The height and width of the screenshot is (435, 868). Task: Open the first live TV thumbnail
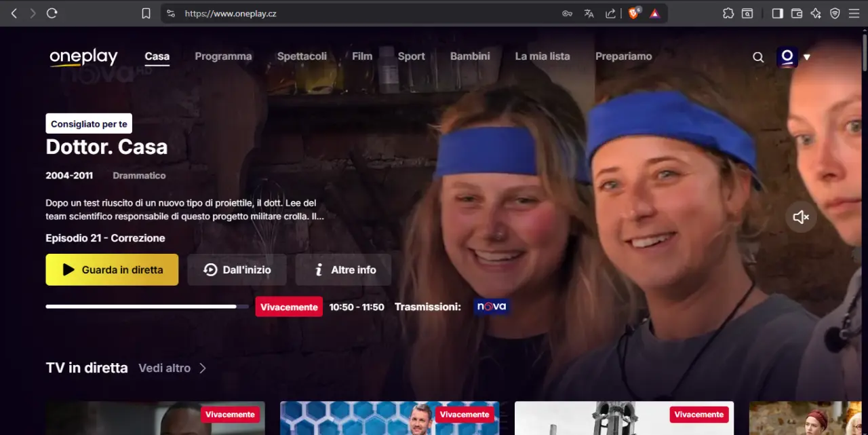click(155, 418)
